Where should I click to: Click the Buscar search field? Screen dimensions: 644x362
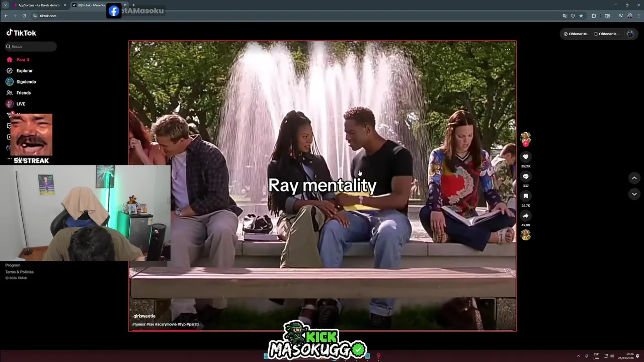(x=31, y=46)
